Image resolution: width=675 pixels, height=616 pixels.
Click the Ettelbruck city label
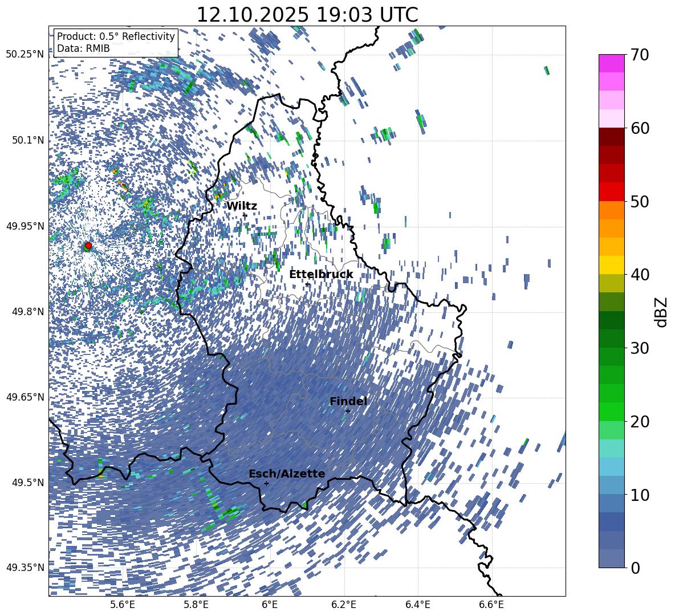pos(321,275)
